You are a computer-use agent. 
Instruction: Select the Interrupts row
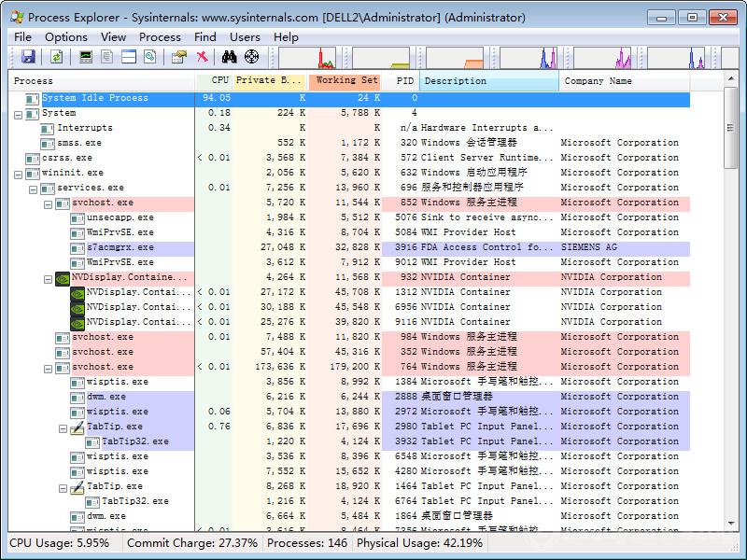pos(349,129)
